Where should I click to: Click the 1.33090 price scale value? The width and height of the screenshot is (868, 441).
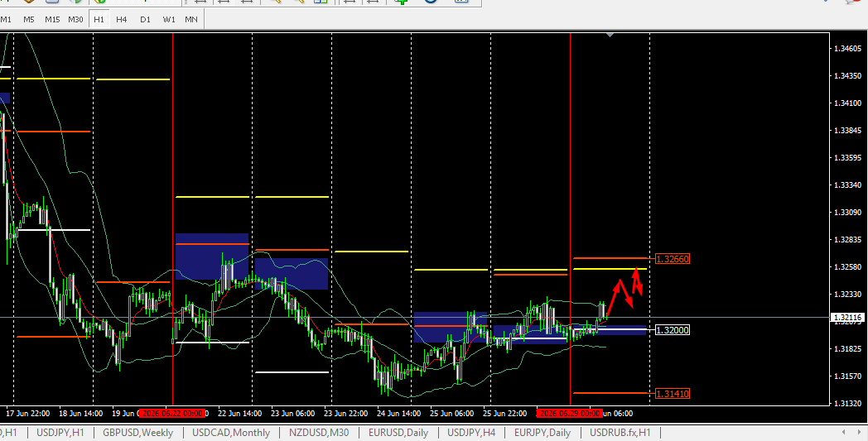pos(847,212)
